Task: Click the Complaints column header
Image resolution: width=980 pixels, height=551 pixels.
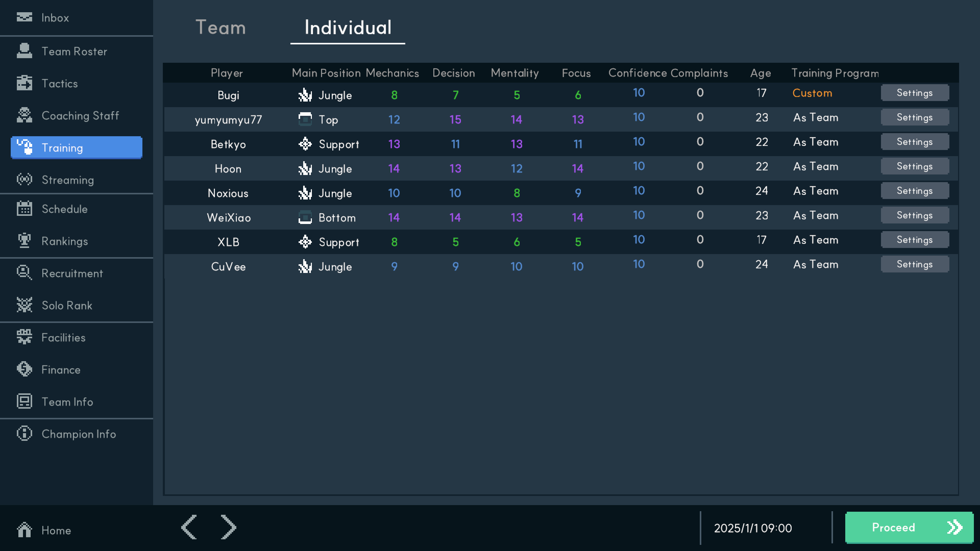Action: pos(699,73)
